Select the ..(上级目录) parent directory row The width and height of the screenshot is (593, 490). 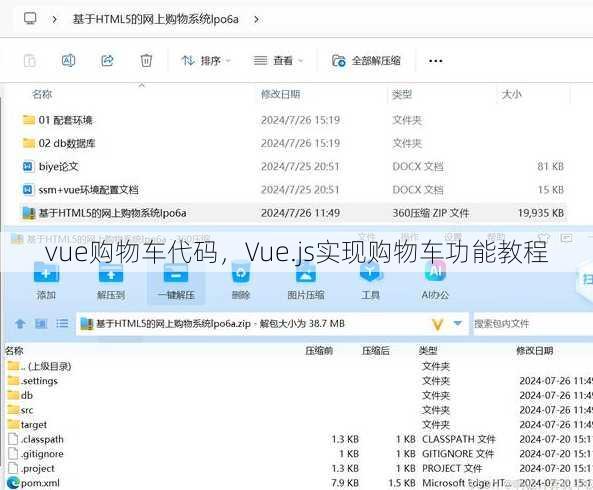click(39, 366)
